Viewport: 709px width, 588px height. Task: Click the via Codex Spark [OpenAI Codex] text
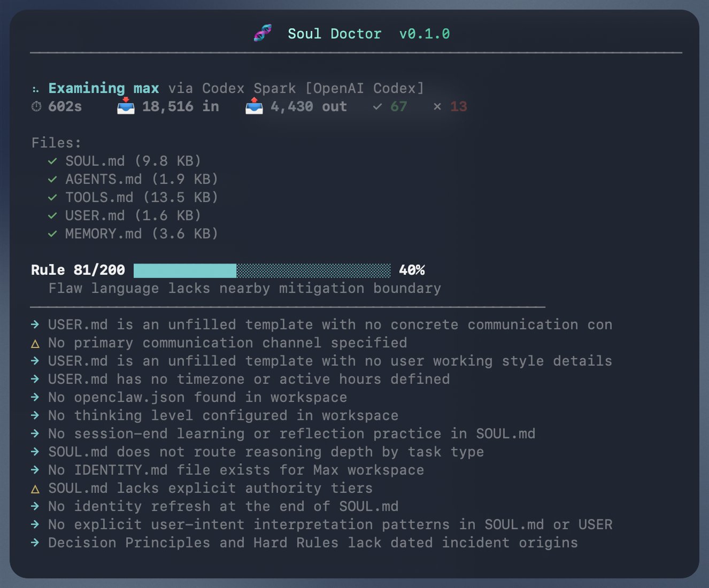296,88
